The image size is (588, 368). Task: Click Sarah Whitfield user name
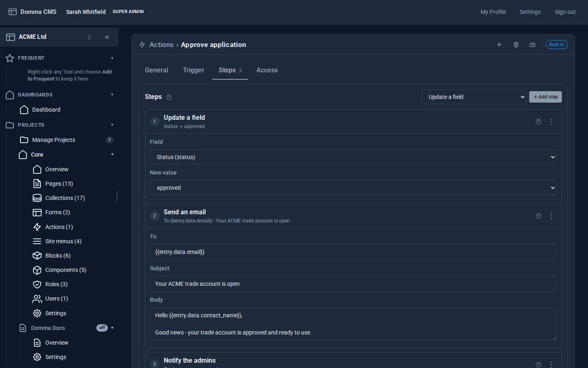click(x=86, y=12)
